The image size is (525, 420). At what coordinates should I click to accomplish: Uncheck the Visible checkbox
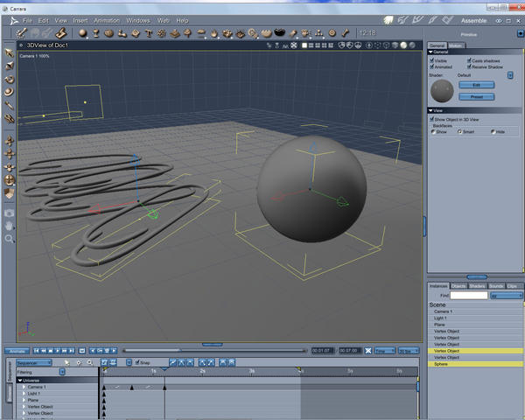[x=432, y=60]
